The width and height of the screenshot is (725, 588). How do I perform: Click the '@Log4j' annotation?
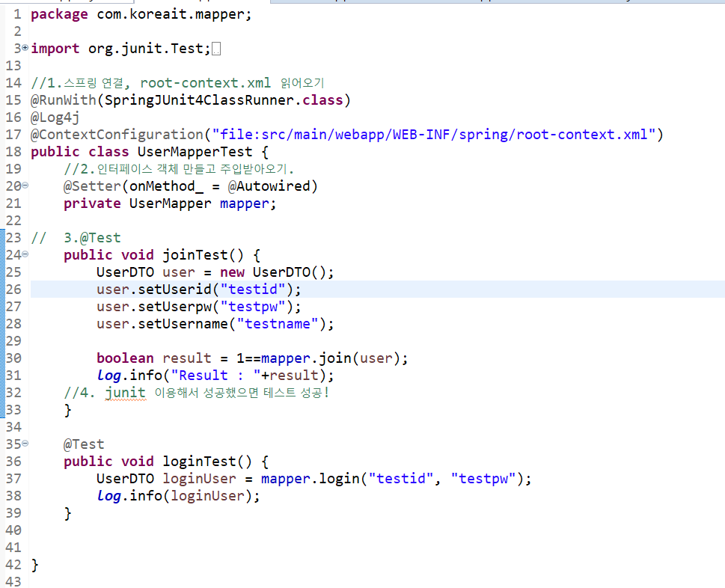(55, 117)
